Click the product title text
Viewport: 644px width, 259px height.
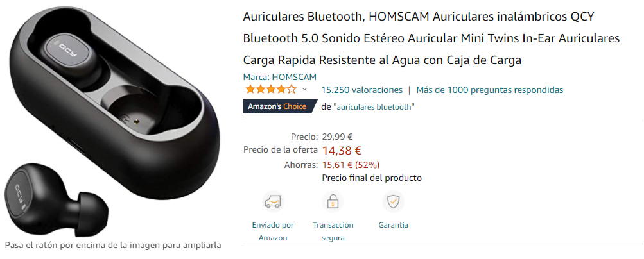click(431, 38)
